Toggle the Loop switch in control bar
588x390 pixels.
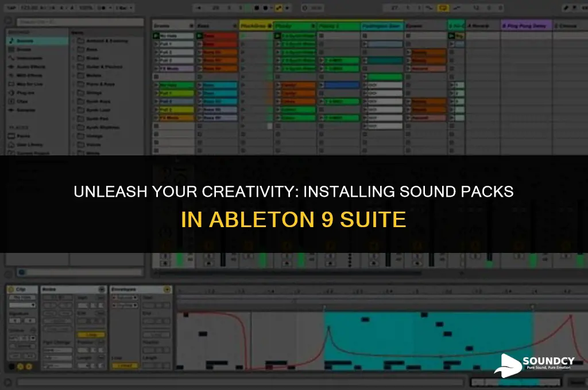(443, 7)
